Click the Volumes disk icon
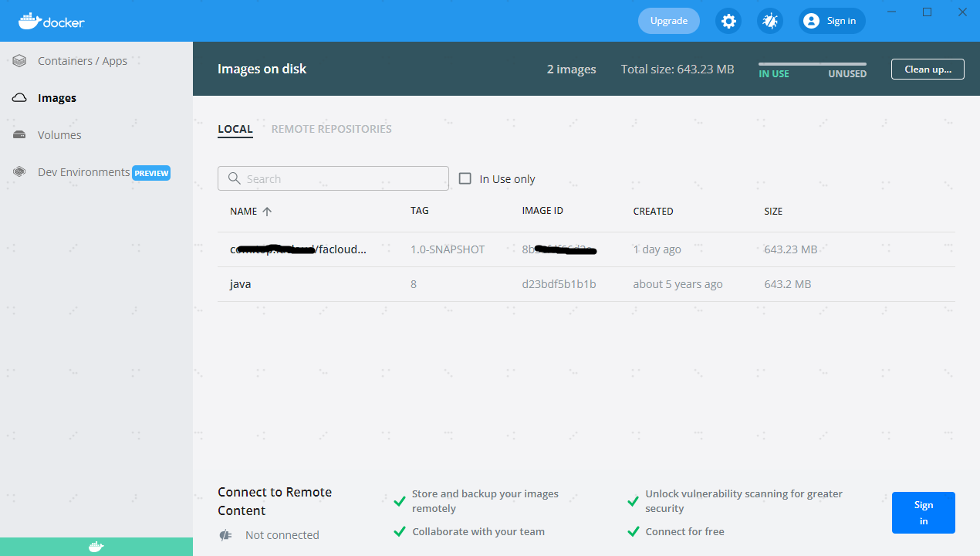 [x=20, y=135]
